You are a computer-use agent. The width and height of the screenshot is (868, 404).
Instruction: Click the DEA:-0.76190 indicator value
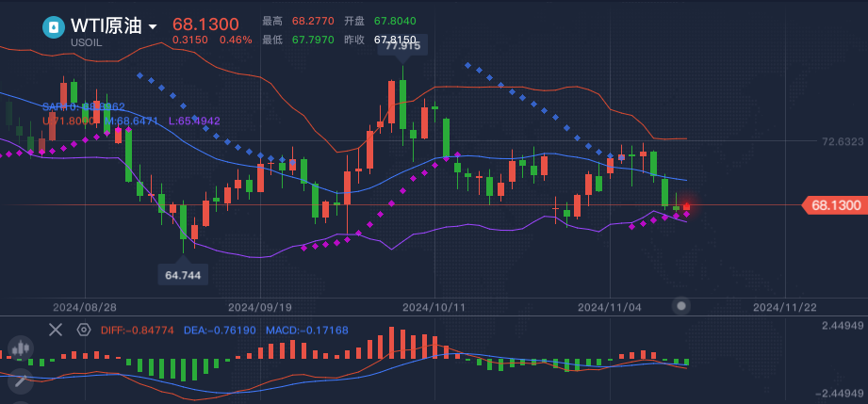pos(220,331)
